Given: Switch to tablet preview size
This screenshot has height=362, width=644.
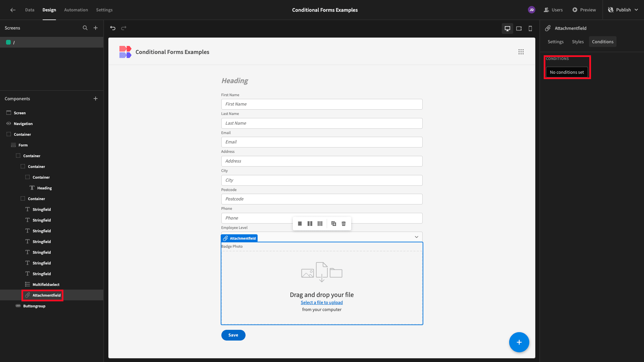Looking at the screenshot, I should pyautogui.click(x=519, y=28).
